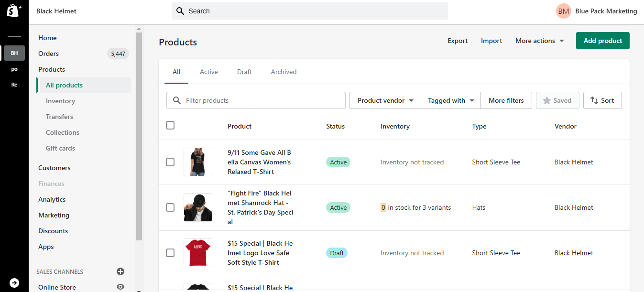The image size is (644, 292).
Task: Add a sales channel with plus icon
Action: [x=120, y=271]
